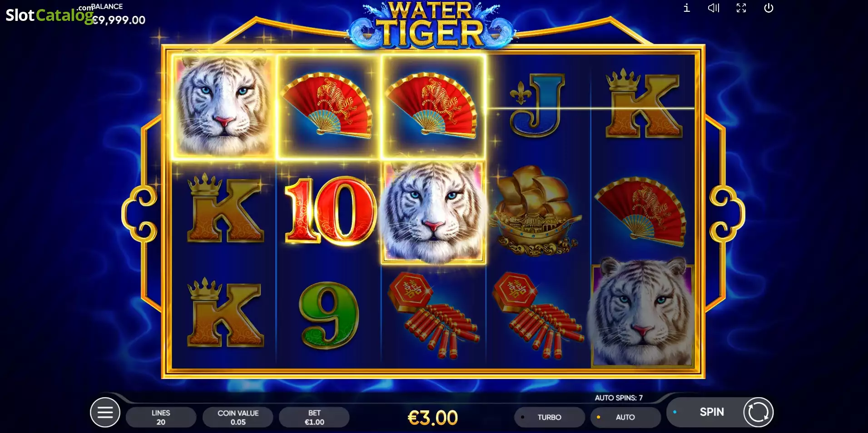Click the SlotCatalog logo
Viewport: 868px width, 433px height.
(49, 15)
